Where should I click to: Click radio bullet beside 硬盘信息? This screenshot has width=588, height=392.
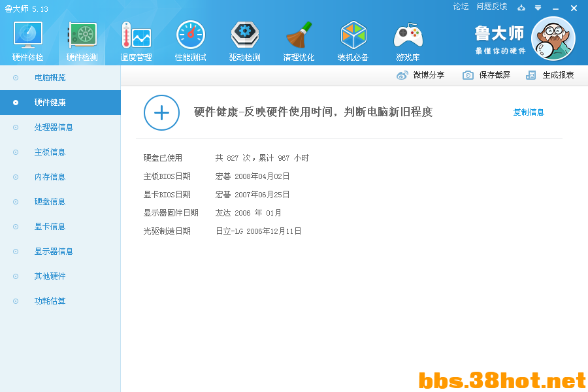pyautogui.click(x=16, y=201)
